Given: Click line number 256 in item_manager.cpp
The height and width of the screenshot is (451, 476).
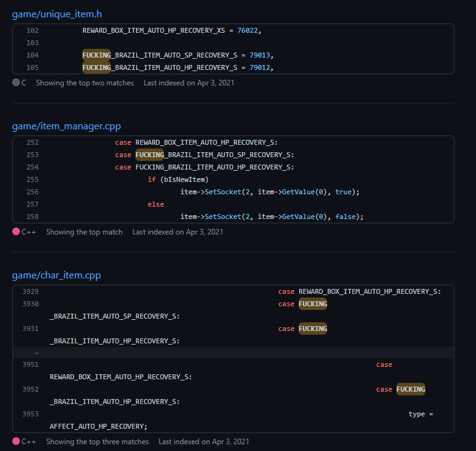Looking at the screenshot, I should (x=33, y=192).
